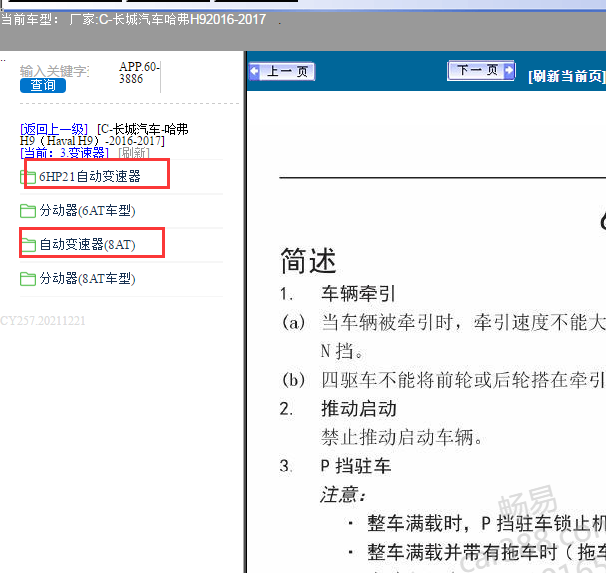This screenshot has width=606, height=573.
Task: Click folder icon beside 分动器(6AT车型)
Action: click(x=28, y=211)
